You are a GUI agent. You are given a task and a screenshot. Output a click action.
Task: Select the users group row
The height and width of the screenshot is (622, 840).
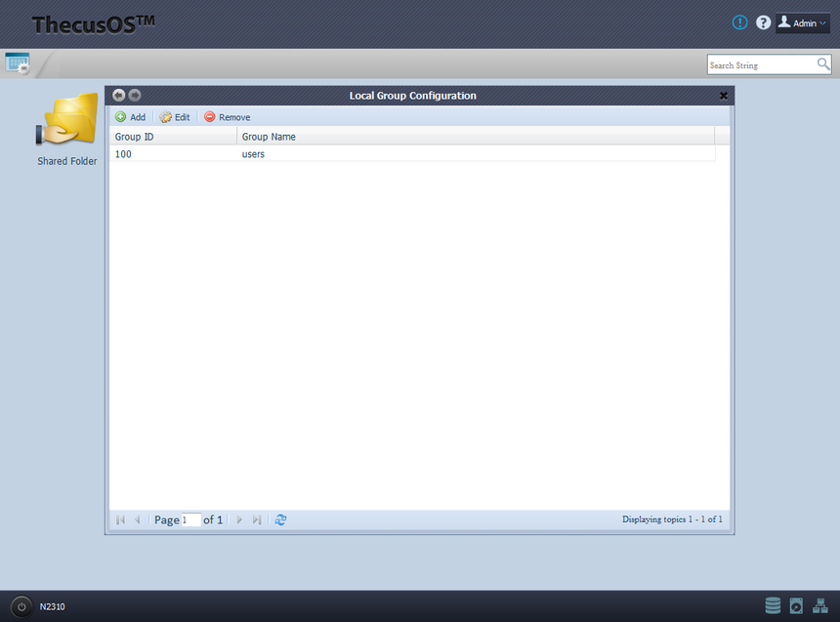411,154
